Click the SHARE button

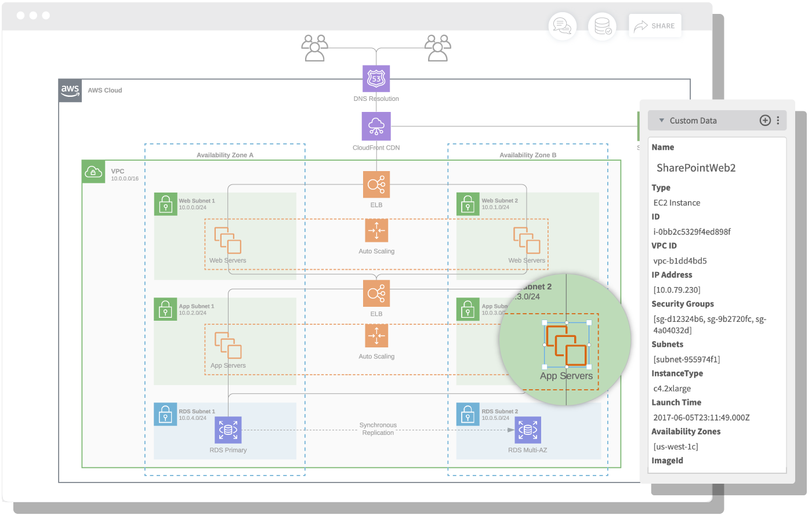point(655,26)
